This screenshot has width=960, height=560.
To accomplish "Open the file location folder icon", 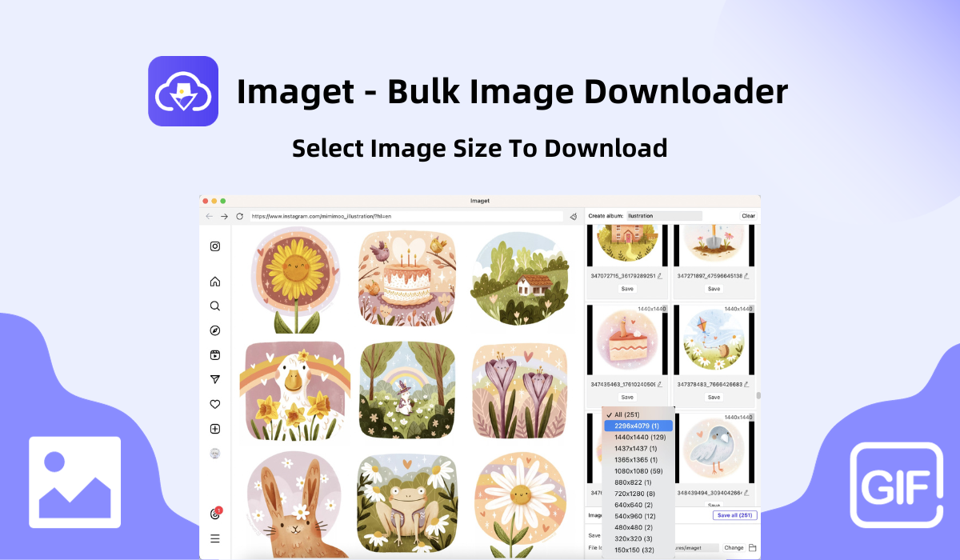I will 753,548.
